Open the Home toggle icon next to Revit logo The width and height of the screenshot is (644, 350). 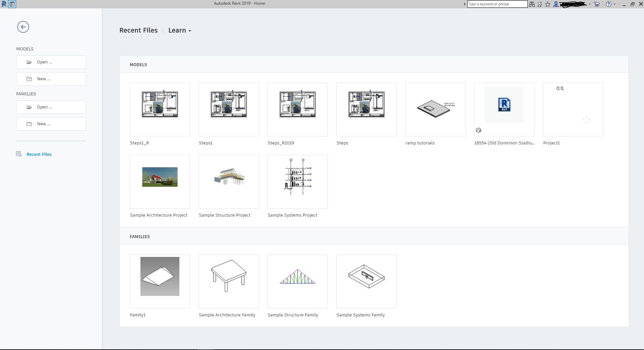tap(12, 4)
